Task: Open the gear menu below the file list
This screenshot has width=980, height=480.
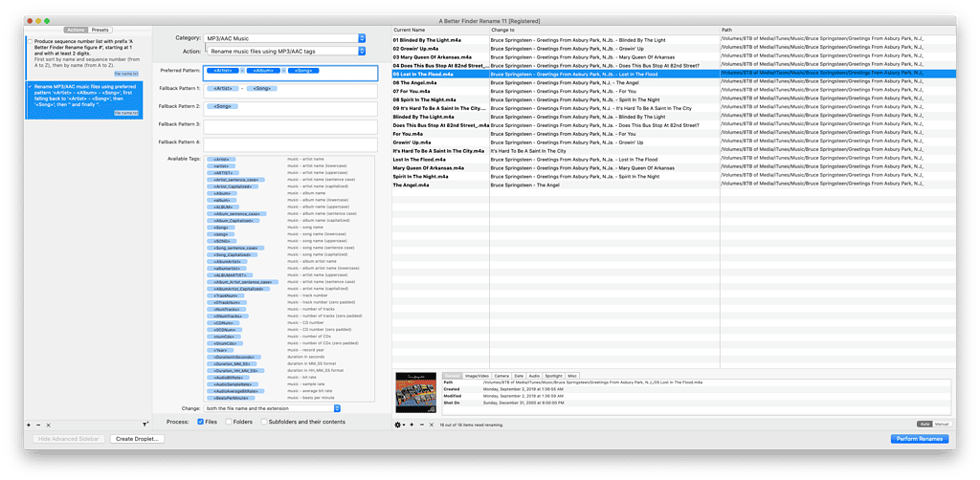Action: [400, 424]
